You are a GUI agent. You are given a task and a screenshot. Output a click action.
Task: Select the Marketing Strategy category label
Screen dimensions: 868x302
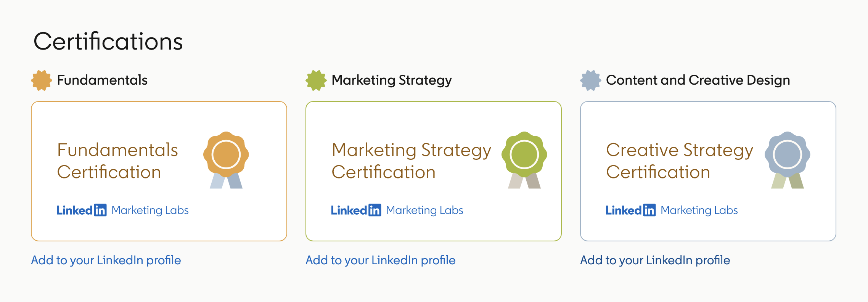(x=392, y=80)
